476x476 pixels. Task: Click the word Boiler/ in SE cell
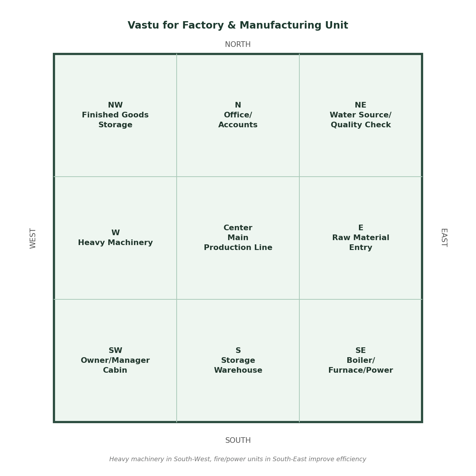tap(361, 361)
